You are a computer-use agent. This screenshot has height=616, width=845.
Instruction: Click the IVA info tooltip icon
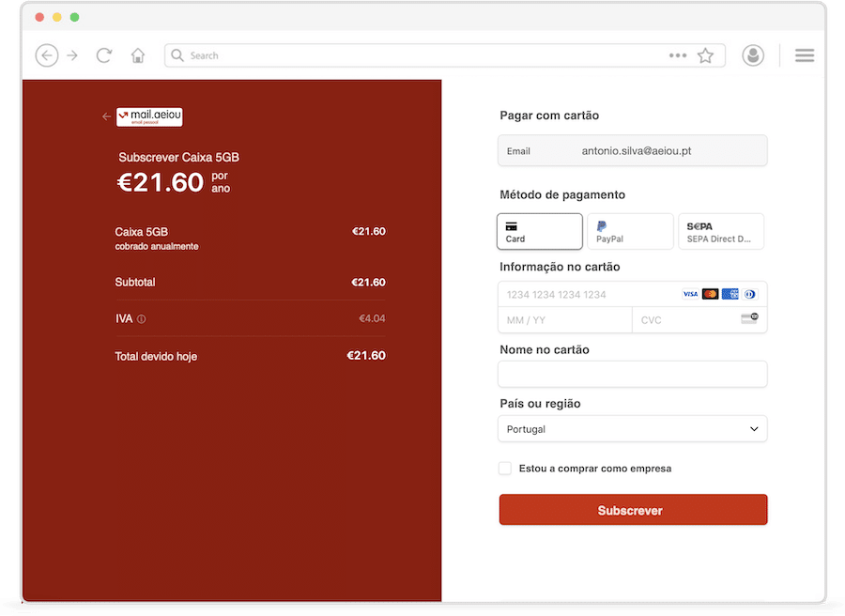142,319
